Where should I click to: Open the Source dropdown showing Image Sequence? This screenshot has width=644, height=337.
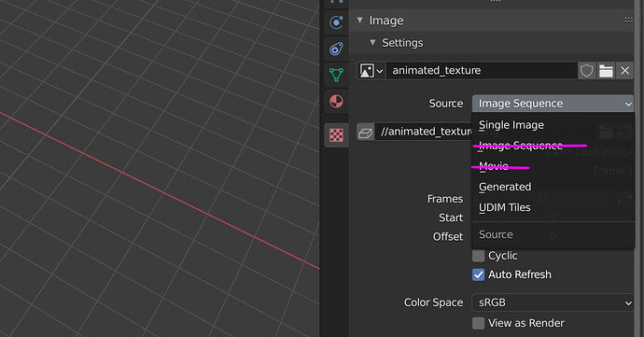(553, 104)
